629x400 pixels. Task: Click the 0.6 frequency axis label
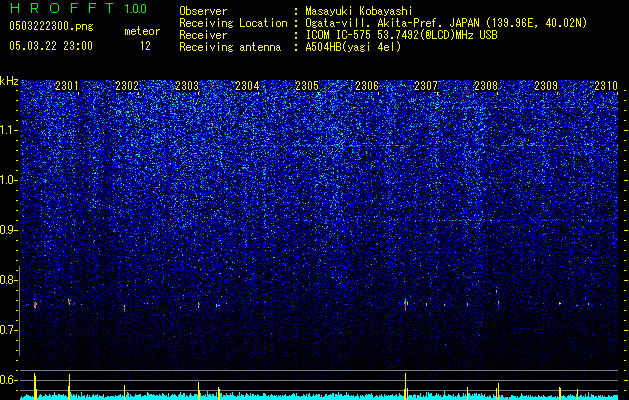point(8,380)
